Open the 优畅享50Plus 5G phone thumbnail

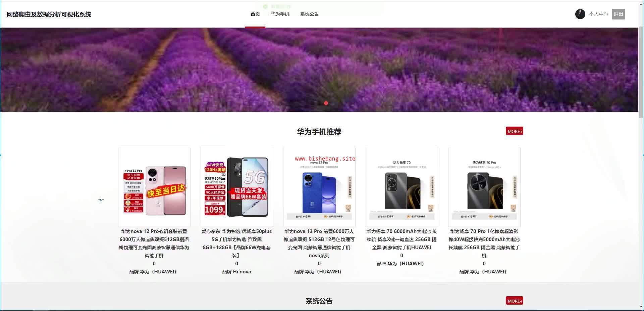[237, 187]
